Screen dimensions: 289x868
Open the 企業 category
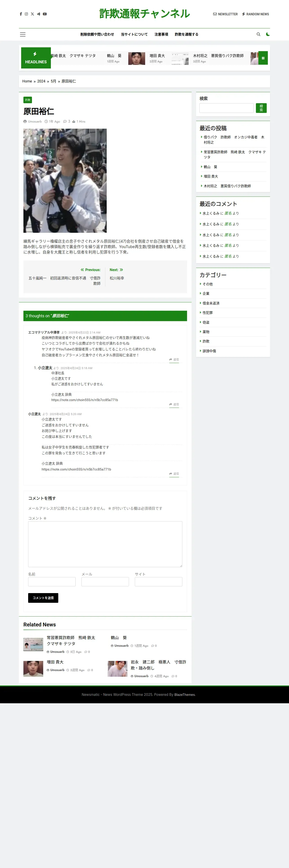[x=206, y=293]
